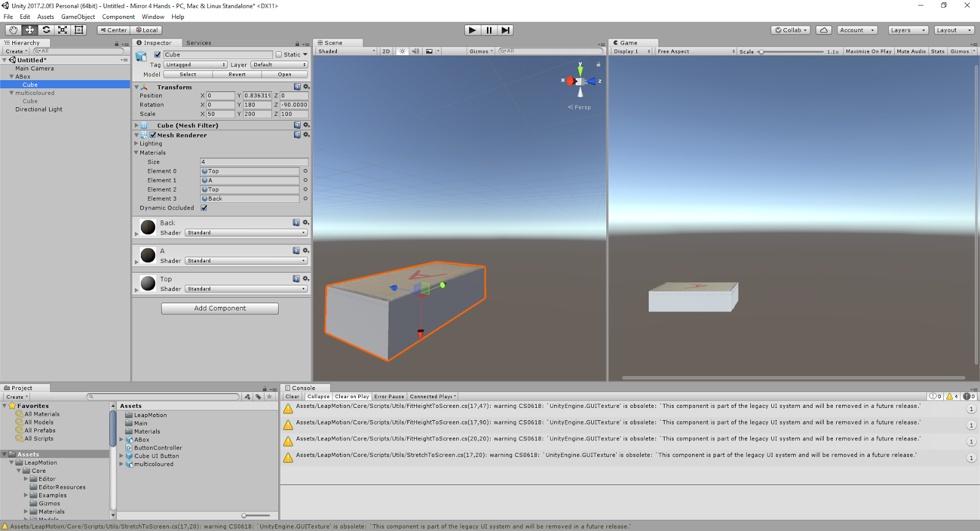Open the Layout dropdown
The width and height of the screenshot is (980, 531).
954,30
